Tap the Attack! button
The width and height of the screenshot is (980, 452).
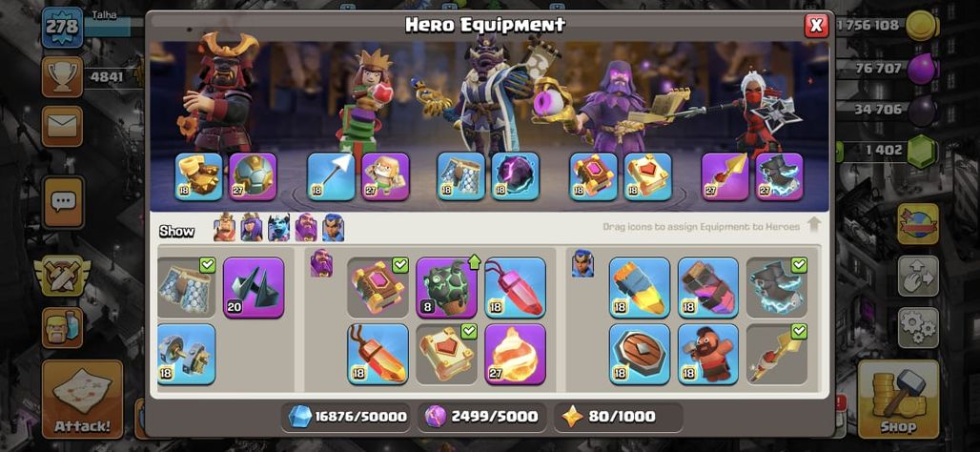pos(83,400)
